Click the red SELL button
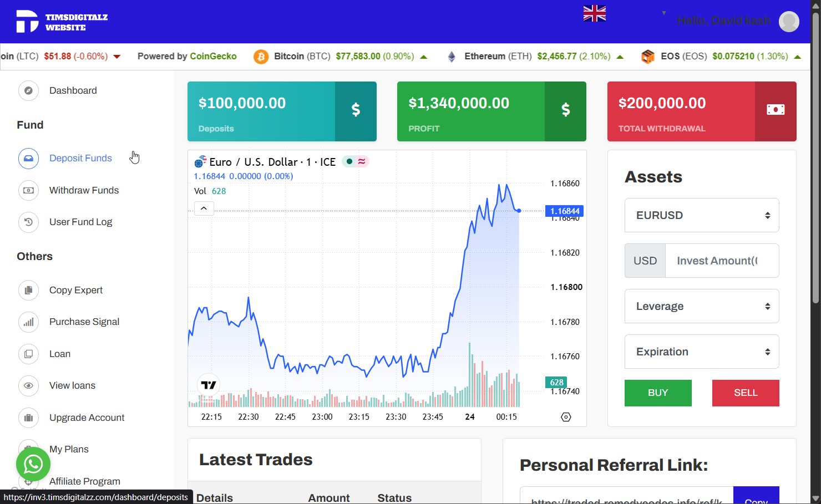Screen dimensions: 821x504 (x=746, y=393)
